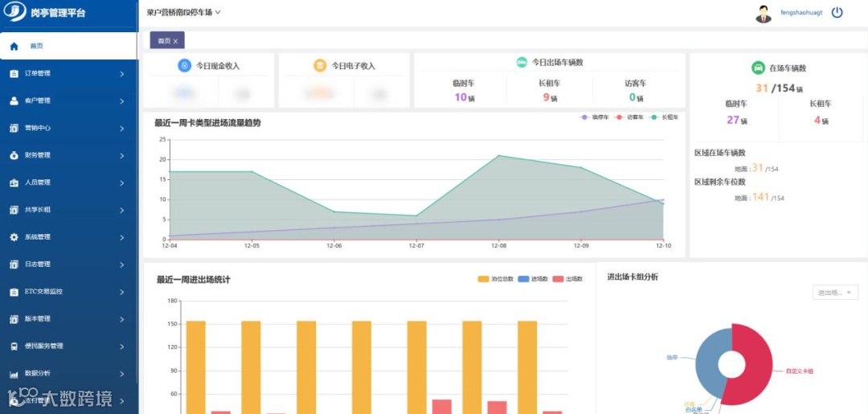Click the green 今日出场车辆数 car icon
This screenshot has width=868, height=414.
click(x=522, y=62)
